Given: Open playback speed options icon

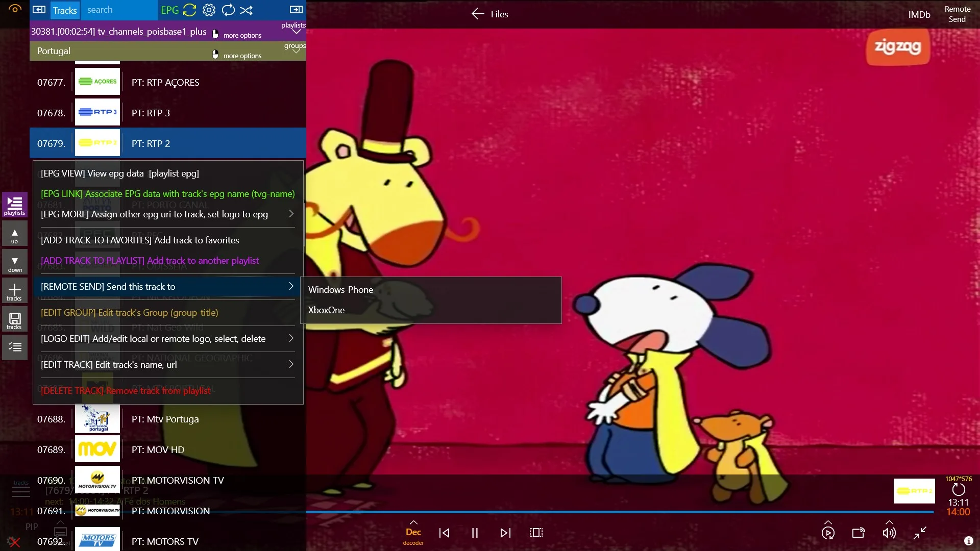Looking at the screenshot, I should click(828, 532).
